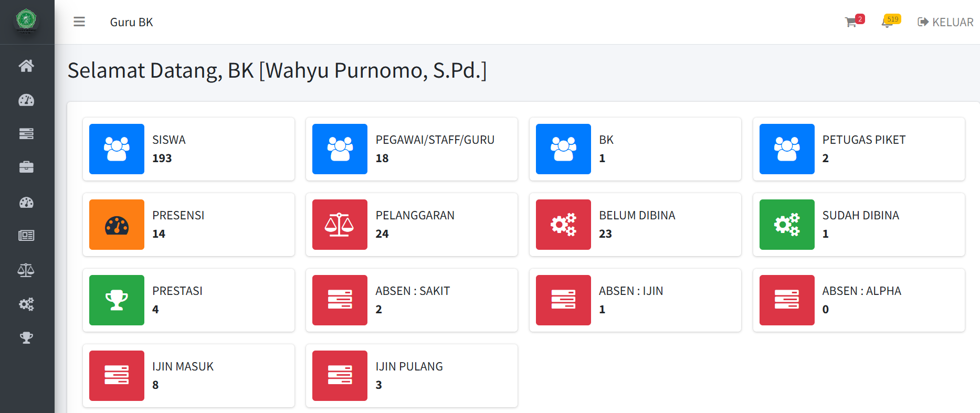Click the BELUM DIBINA label
Screen dimensions: 980x413
(637, 216)
